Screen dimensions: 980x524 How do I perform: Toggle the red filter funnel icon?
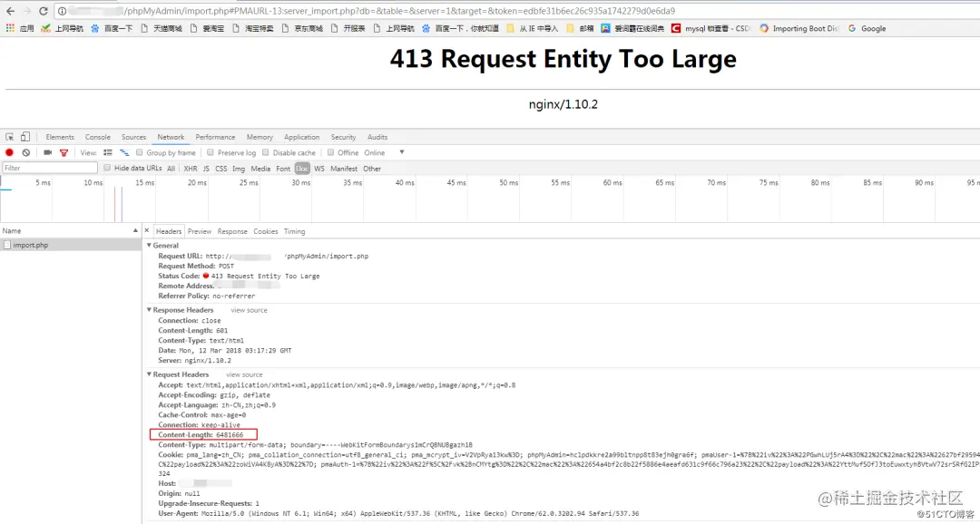point(64,152)
